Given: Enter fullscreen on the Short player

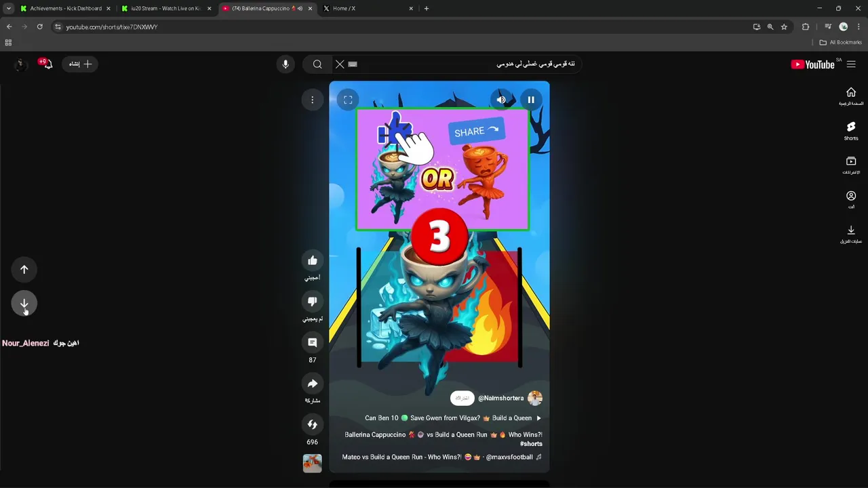Looking at the screenshot, I should pyautogui.click(x=348, y=100).
